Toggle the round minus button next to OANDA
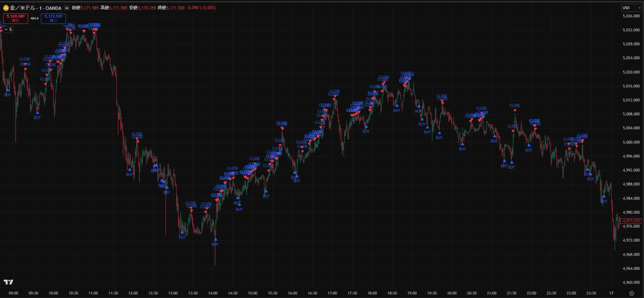The height and width of the screenshot is (298, 644). coord(67,8)
